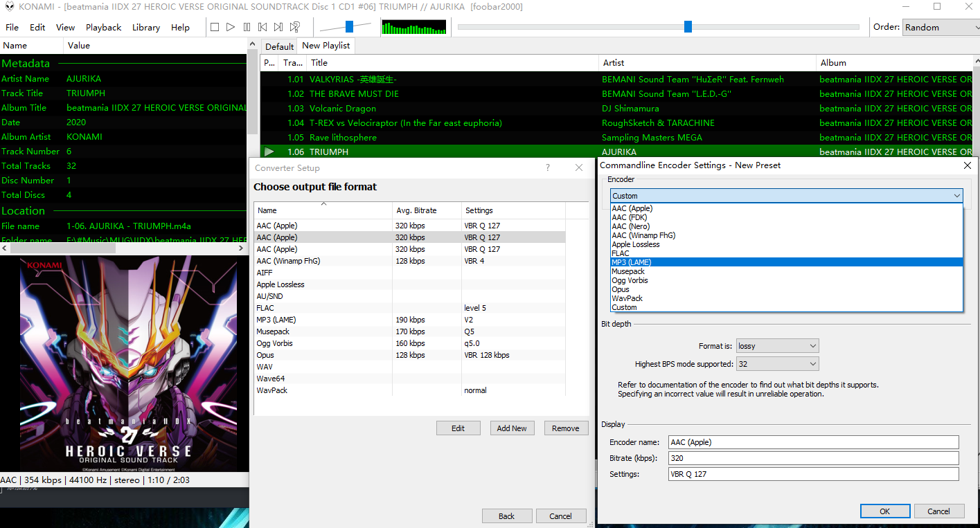This screenshot has width=980, height=528.
Task: Select the Ogg Vorbis q5.0 row
Action: (410, 343)
